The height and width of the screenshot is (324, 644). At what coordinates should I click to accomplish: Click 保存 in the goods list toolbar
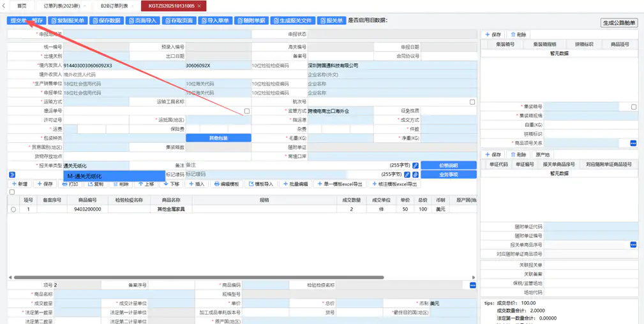[x=45, y=184]
